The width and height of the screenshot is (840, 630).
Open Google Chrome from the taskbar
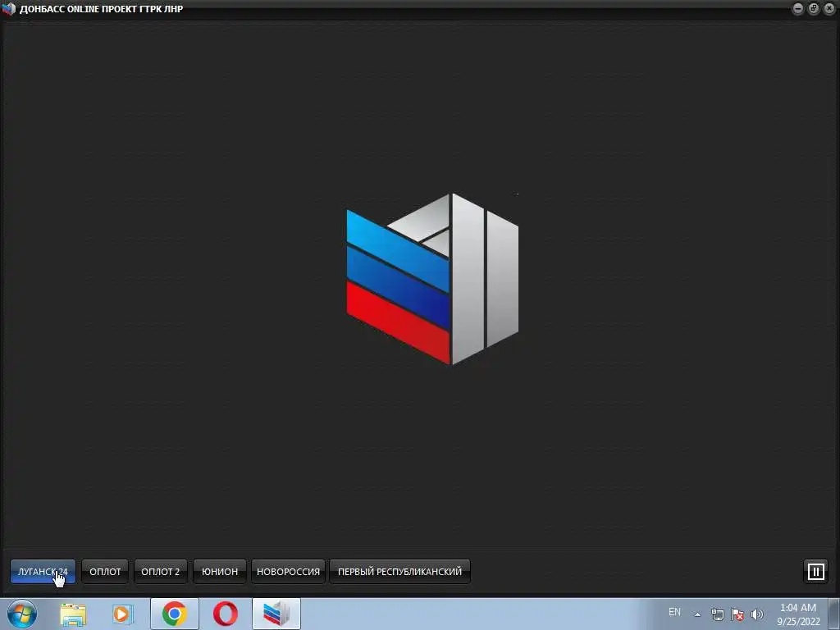[x=175, y=614]
